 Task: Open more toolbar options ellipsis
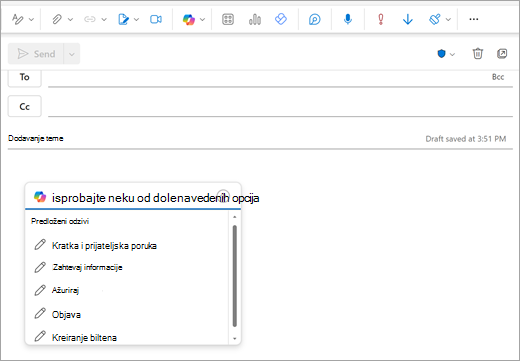pos(474,19)
